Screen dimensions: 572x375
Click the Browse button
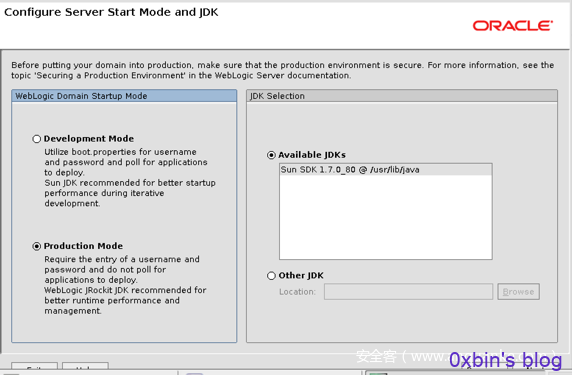518,292
